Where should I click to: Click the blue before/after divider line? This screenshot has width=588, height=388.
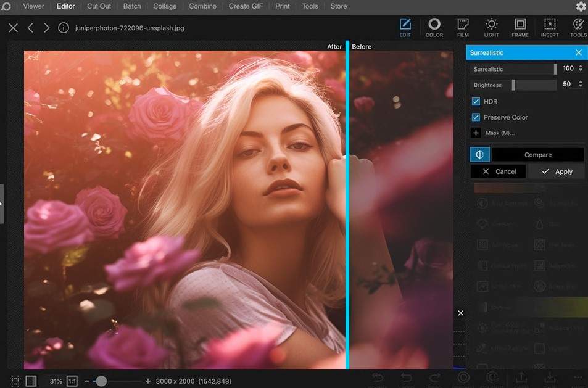point(347,205)
